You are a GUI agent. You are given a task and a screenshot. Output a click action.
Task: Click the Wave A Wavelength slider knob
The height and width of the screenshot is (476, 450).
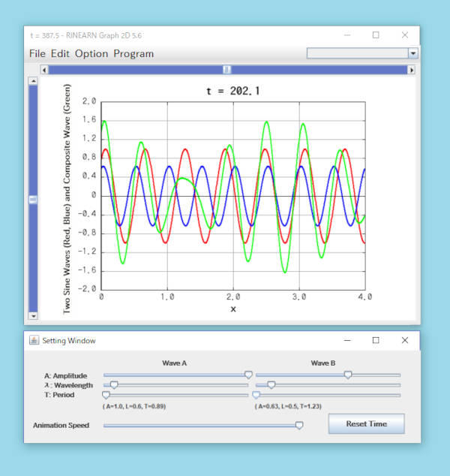pyautogui.click(x=114, y=385)
